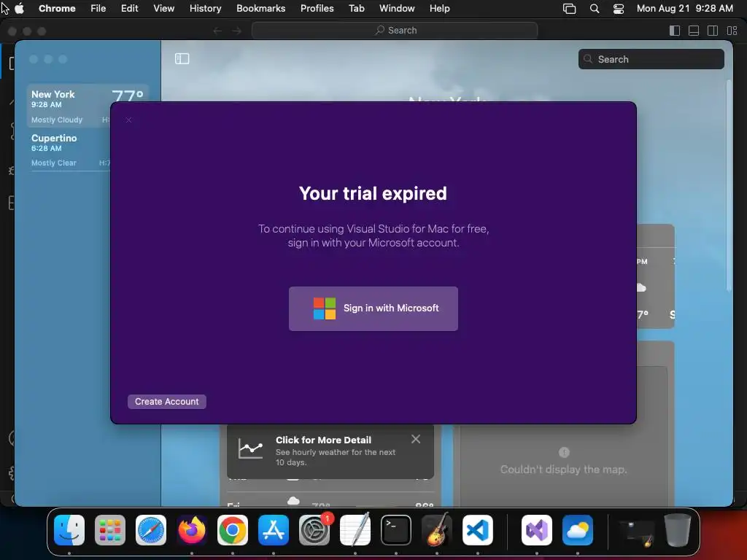Open the Trash in the Dock
747x560 pixels.
pyautogui.click(x=678, y=530)
